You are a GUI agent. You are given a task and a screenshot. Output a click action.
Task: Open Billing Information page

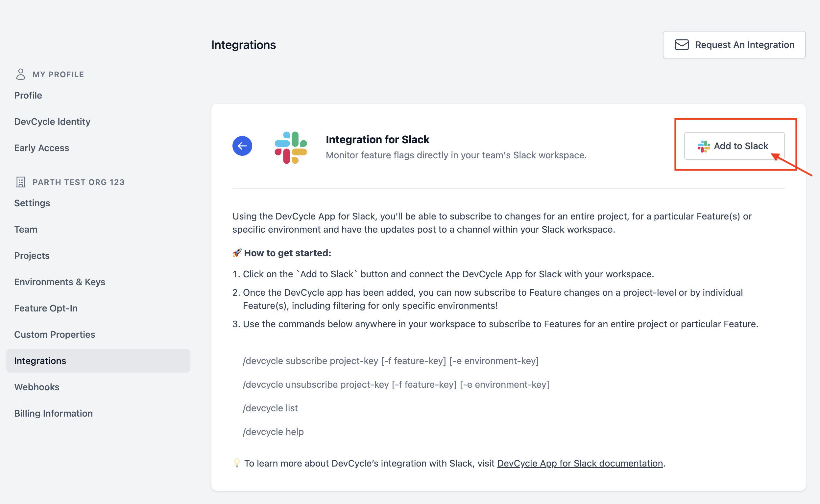click(x=53, y=413)
